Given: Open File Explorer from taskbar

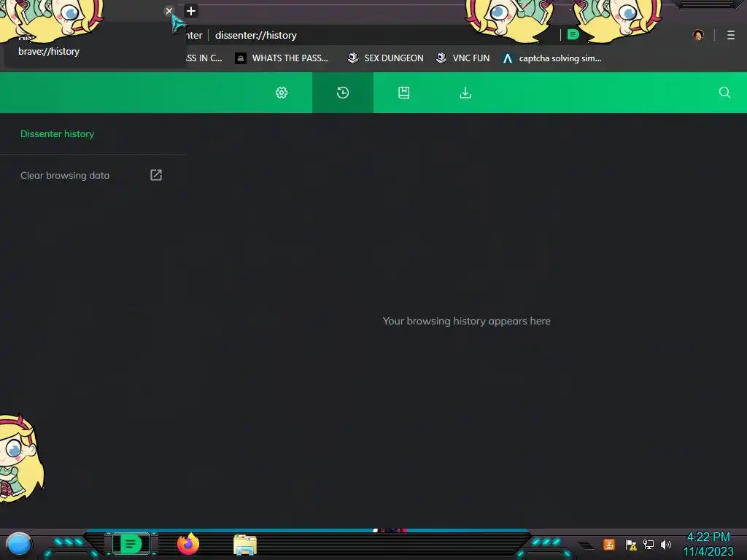Looking at the screenshot, I should click(x=245, y=545).
